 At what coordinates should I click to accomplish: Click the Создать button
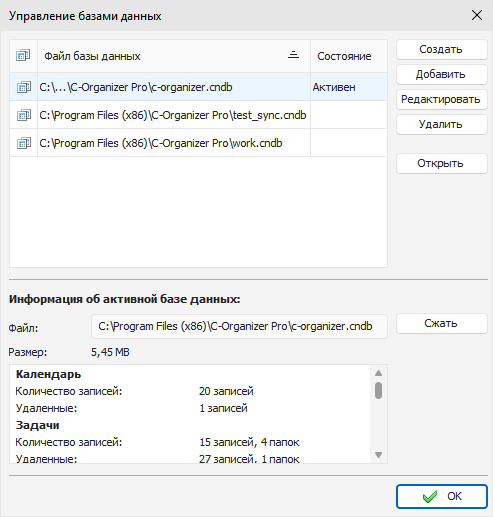(441, 50)
